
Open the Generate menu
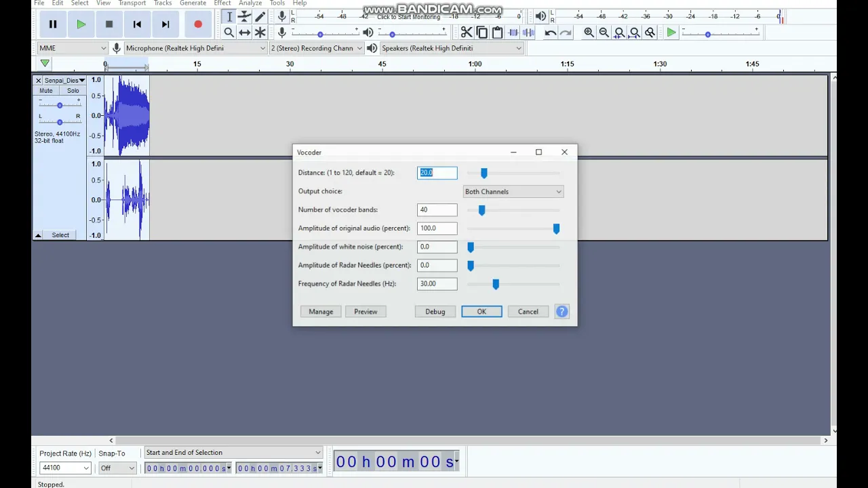tap(193, 3)
